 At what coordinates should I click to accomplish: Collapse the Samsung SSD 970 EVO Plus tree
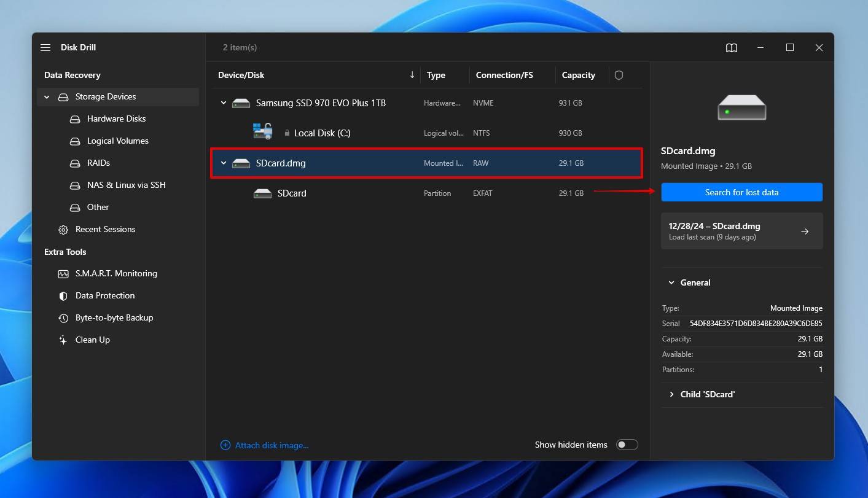pos(224,103)
